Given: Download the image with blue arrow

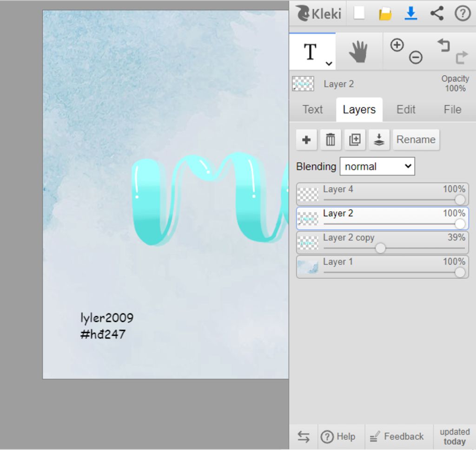Looking at the screenshot, I should [411, 13].
